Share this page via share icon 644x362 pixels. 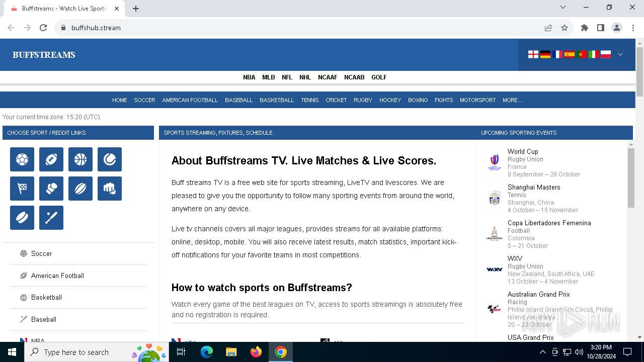[x=548, y=28]
